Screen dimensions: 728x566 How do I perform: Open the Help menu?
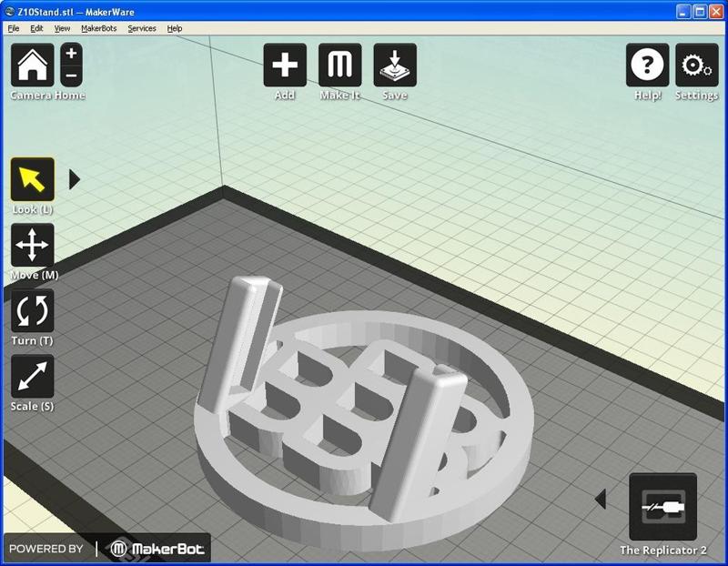pos(175,28)
